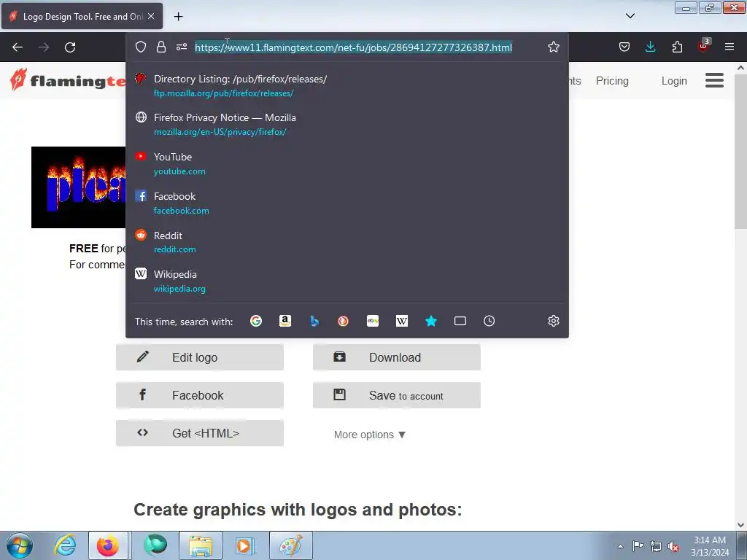Share logo via Facebook button
This screenshot has width=747, height=560.
200,395
